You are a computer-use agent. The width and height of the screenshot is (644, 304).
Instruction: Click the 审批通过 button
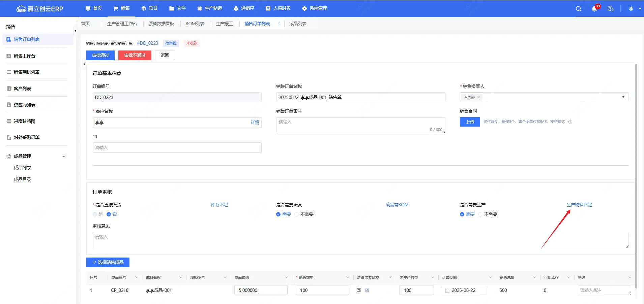(100, 56)
